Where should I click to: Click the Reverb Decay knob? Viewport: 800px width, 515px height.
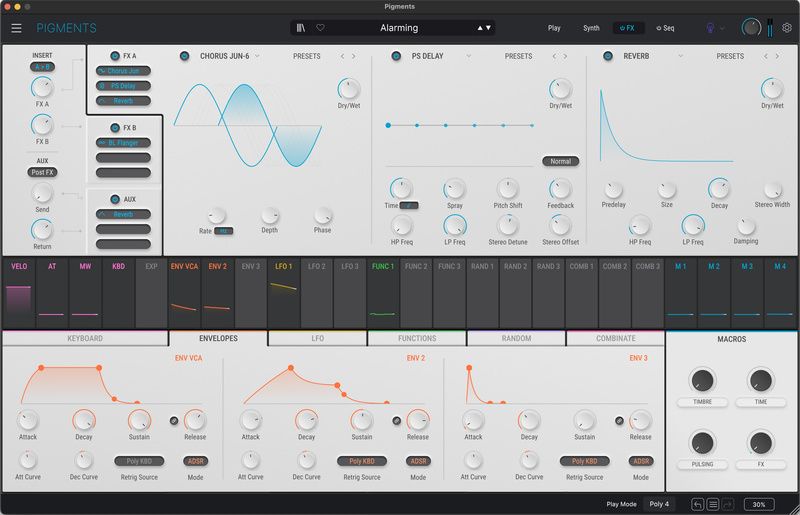click(x=719, y=189)
